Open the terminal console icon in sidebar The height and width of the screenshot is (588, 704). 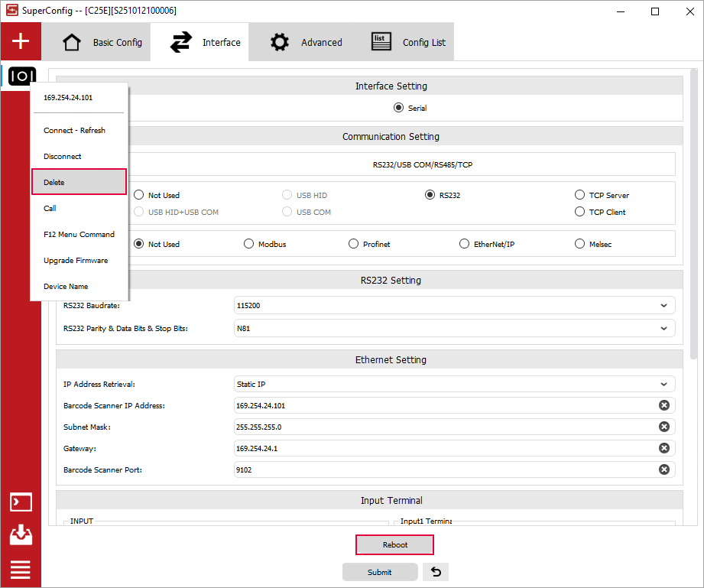(x=21, y=502)
